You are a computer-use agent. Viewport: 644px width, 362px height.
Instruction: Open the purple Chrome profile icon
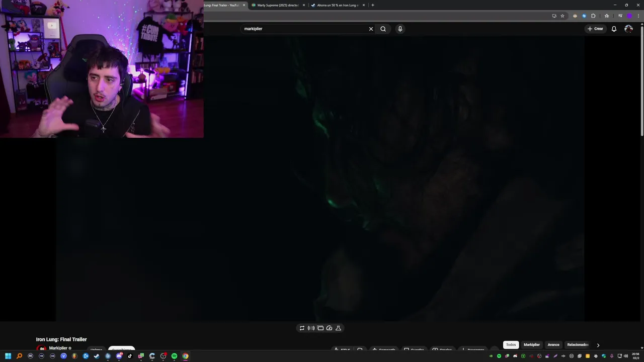(x=629, y=16)
